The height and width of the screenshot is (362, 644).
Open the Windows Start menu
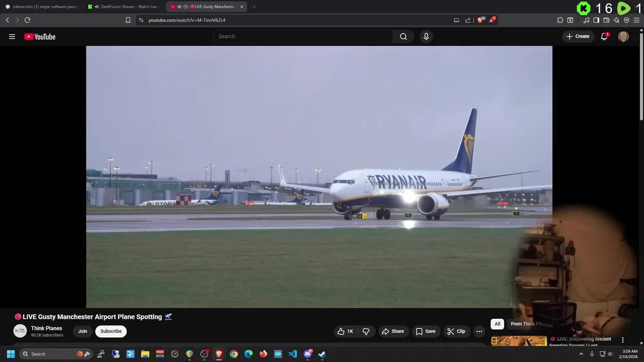tap(11, 354)
